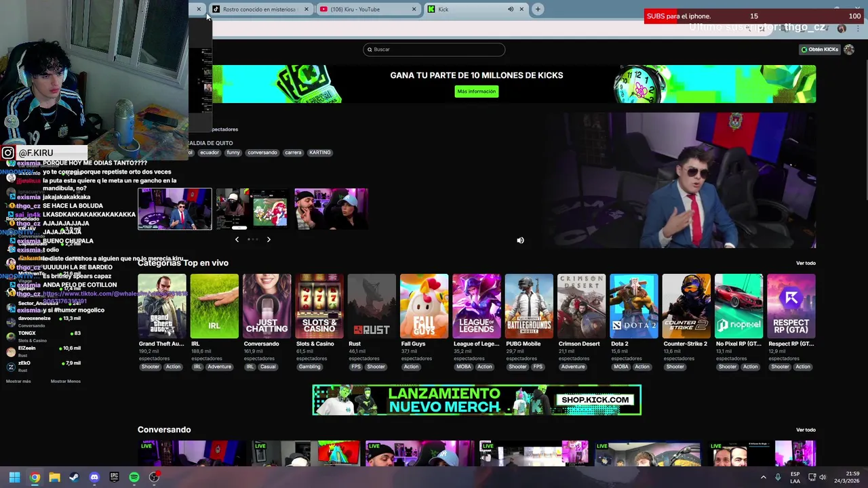Open microphone tray icon
This screenshot has width=868, height=488.
pyautogui.click(x=778, y=477)
